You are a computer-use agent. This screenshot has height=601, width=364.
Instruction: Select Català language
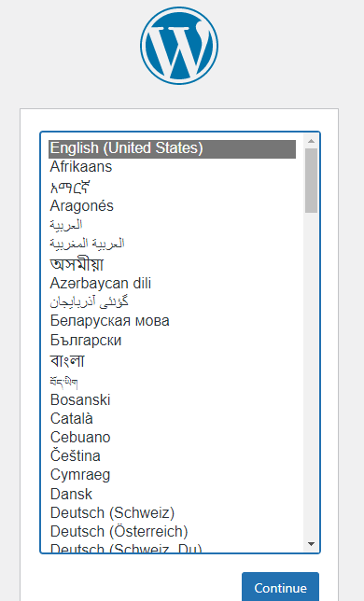tap(172, 418)
